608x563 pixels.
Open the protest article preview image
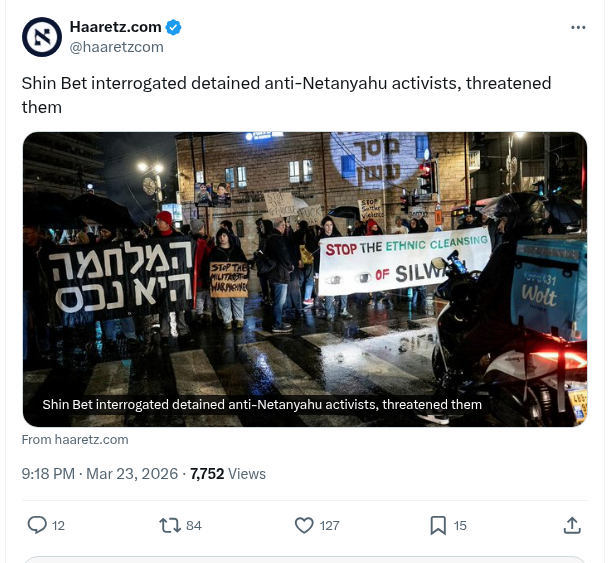pos(305,279)
